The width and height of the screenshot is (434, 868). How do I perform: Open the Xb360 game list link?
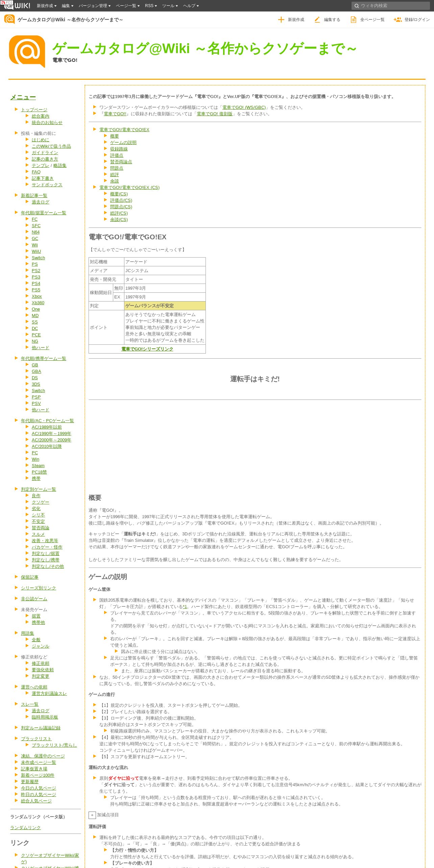tap(38, 303)
